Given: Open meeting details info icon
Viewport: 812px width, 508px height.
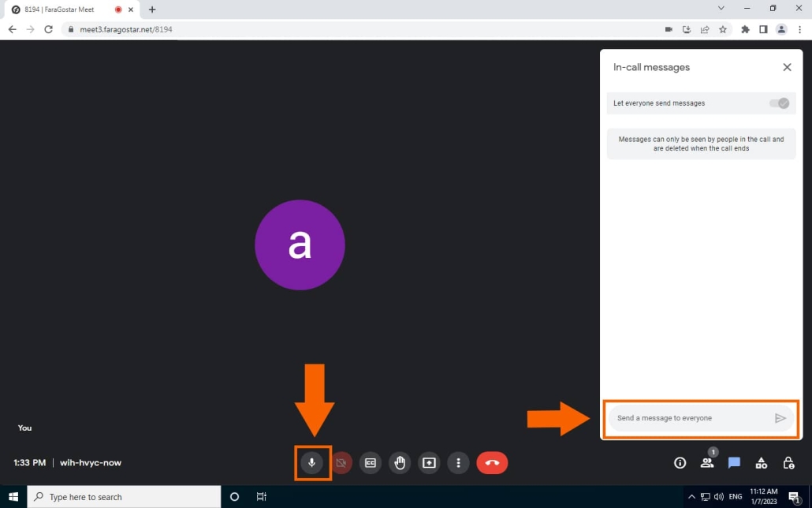Looking at the screenshot, I should click(680, 463).
